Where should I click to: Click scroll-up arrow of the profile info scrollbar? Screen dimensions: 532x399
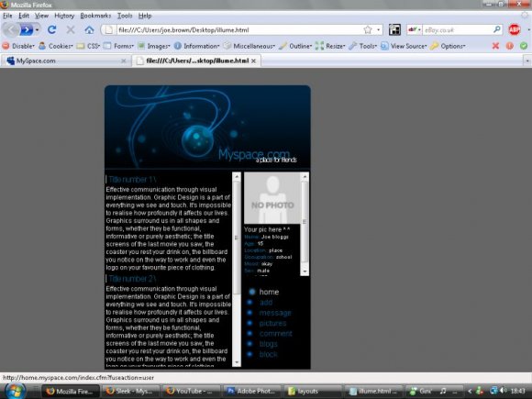coord(305,176)
